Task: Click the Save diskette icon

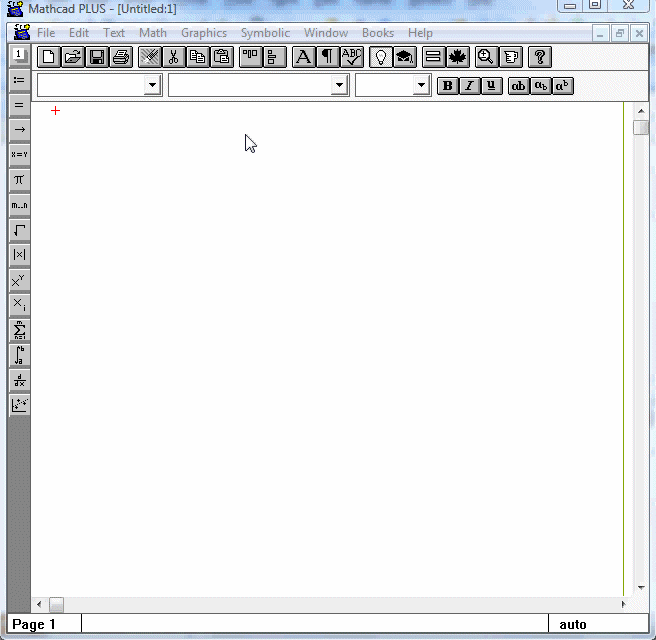Action: point(96,57)
